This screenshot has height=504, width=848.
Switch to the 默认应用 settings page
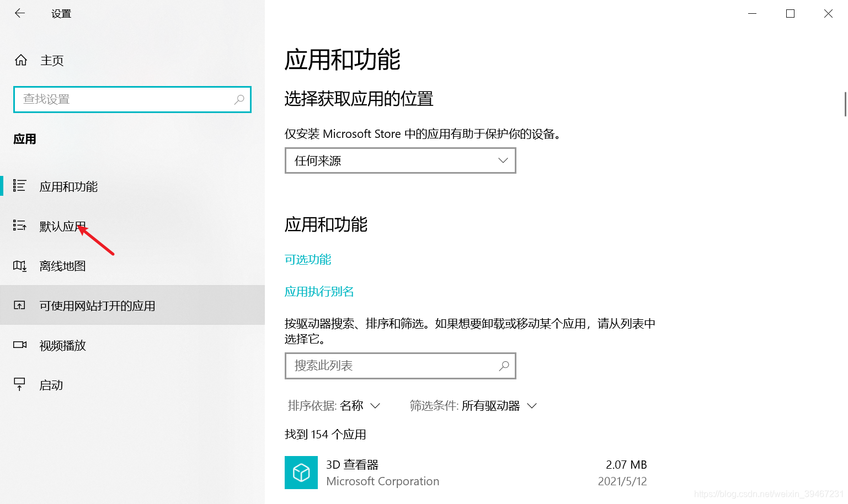[62, 226]
